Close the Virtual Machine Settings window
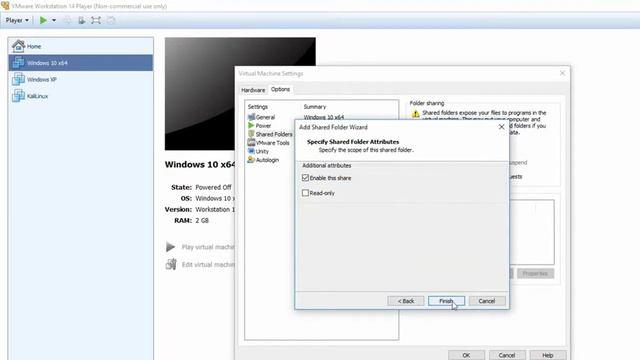 [562, 73]
